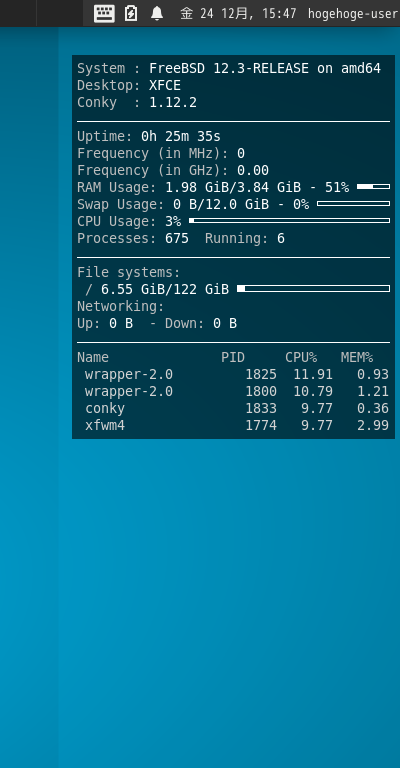Click the Swap usage progress bar
The width and height of the screenshot is (400, 768).
pos(353,204)
